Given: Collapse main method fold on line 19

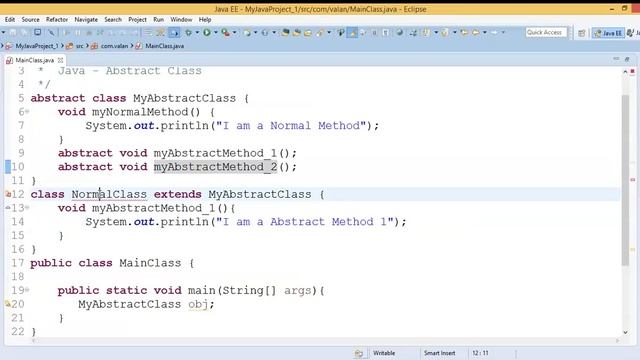Looking at the screenshot, I should point(27,290).
